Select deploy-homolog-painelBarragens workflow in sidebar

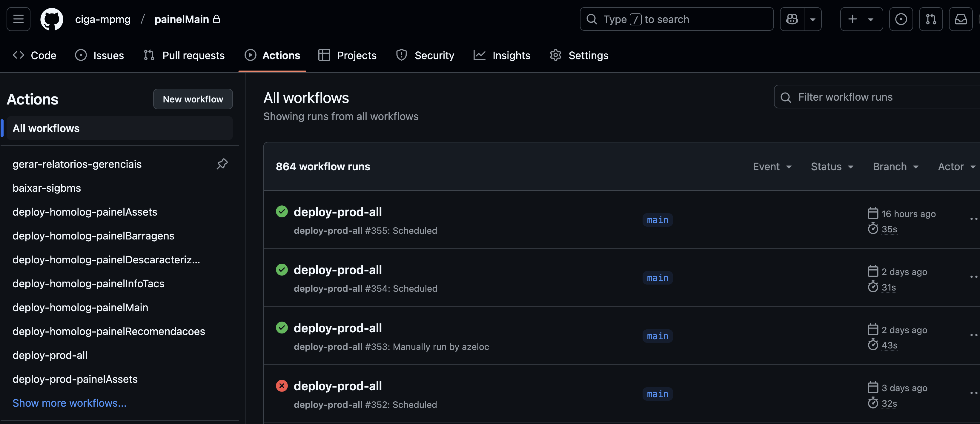click(x=93, y=236)
